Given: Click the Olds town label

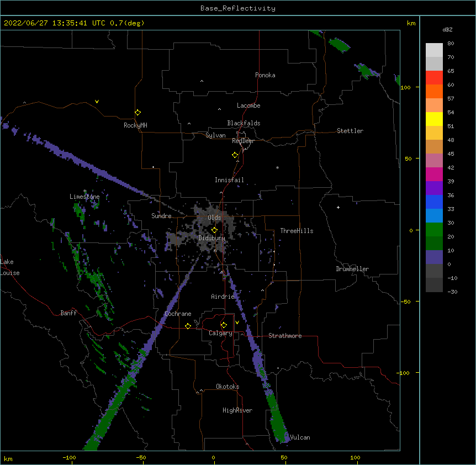Looking at the screenshot, I should (214, 218).
